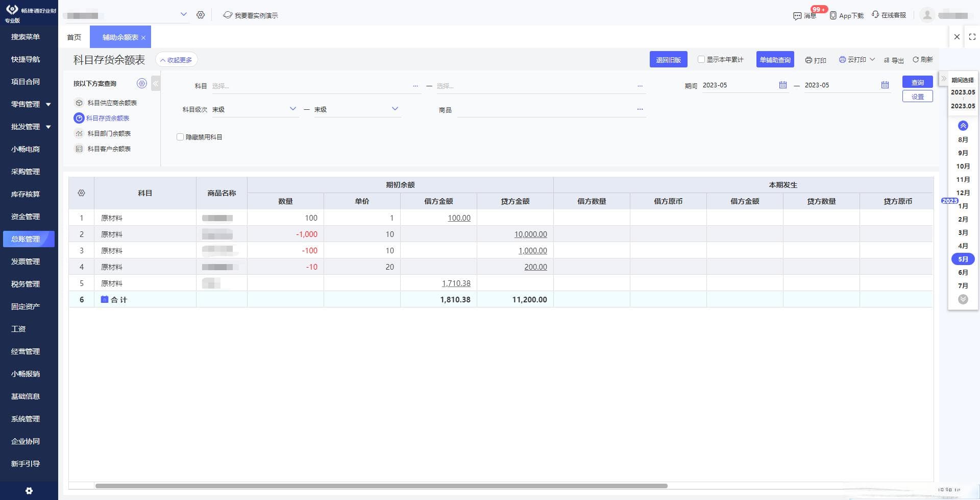Open end period calendar icon

pos(885,85)
